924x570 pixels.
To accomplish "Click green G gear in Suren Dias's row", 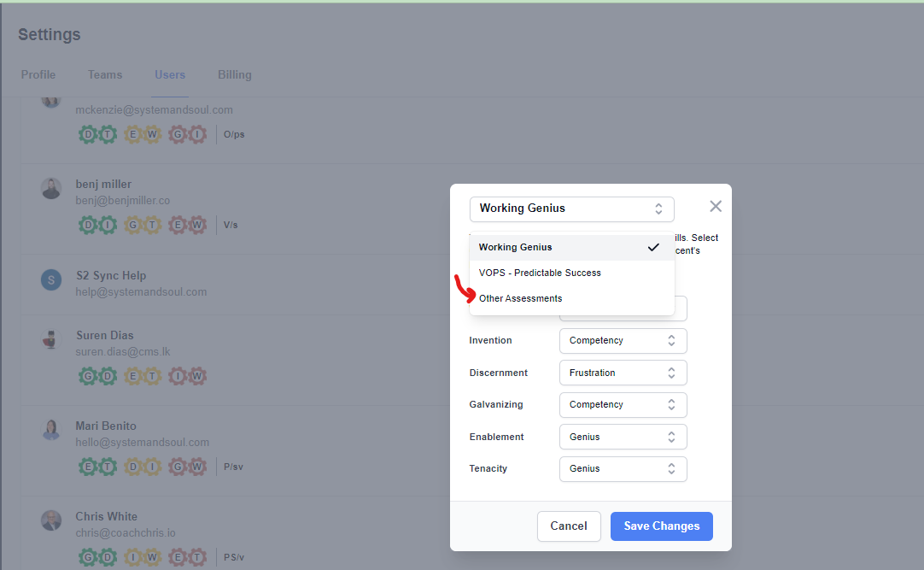I will click(89, 376).
